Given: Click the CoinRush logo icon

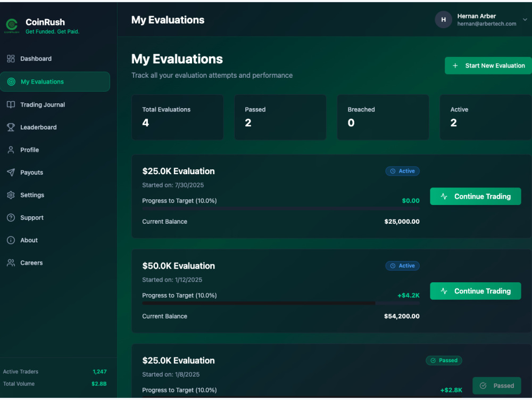Looking at the screenshot, I should [12, 26].
